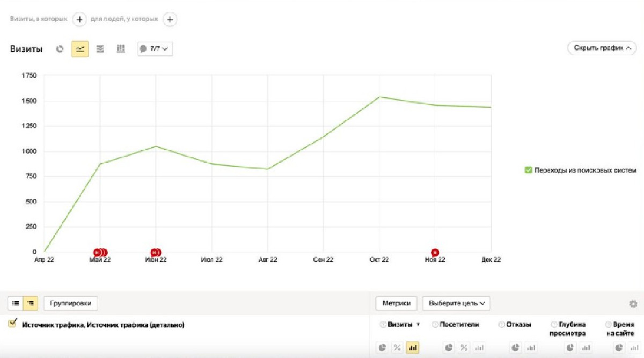Open the Группировки settings button
The height and width of the screenshot is (358, 644).
(x=71, y=303)
